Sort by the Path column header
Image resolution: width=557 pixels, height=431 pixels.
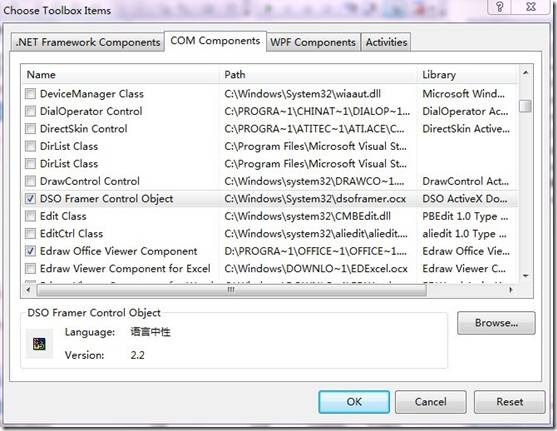[318, 75]
